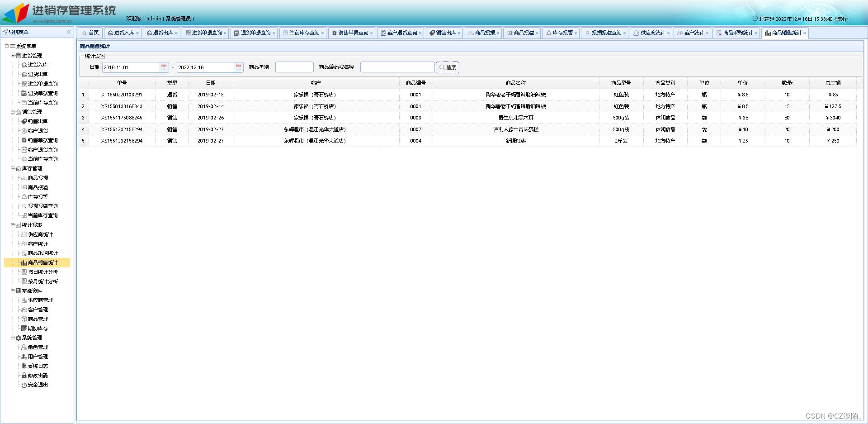The height and width of the screenshot is (424, 868).
Task: Collapse the 基础资料 tree node
Action: [x=13, y=291]
